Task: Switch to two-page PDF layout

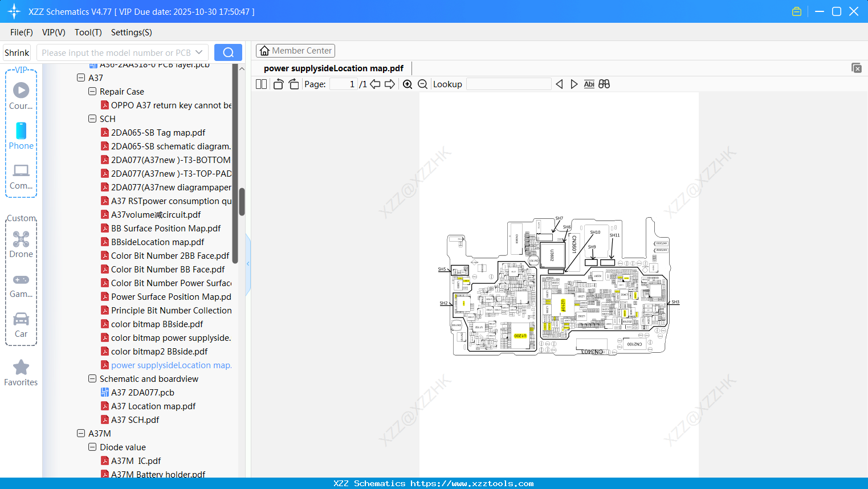Action: (x=260, y=84)
